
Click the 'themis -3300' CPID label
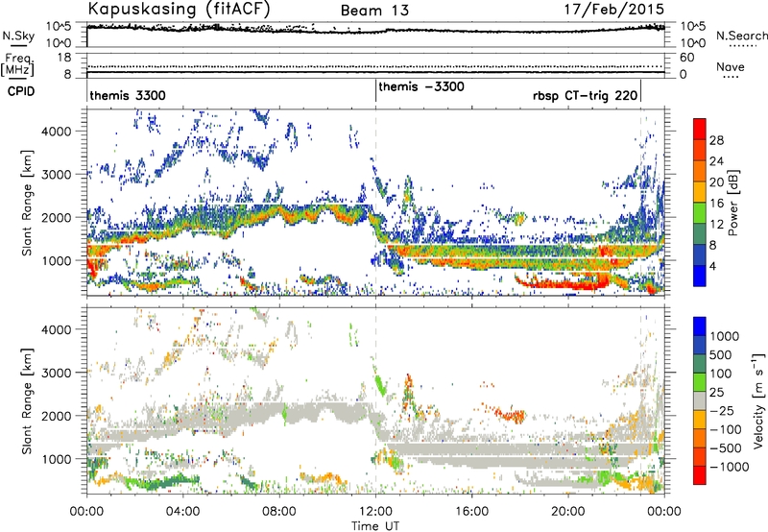pyautogui.click(x=421, y=86)
